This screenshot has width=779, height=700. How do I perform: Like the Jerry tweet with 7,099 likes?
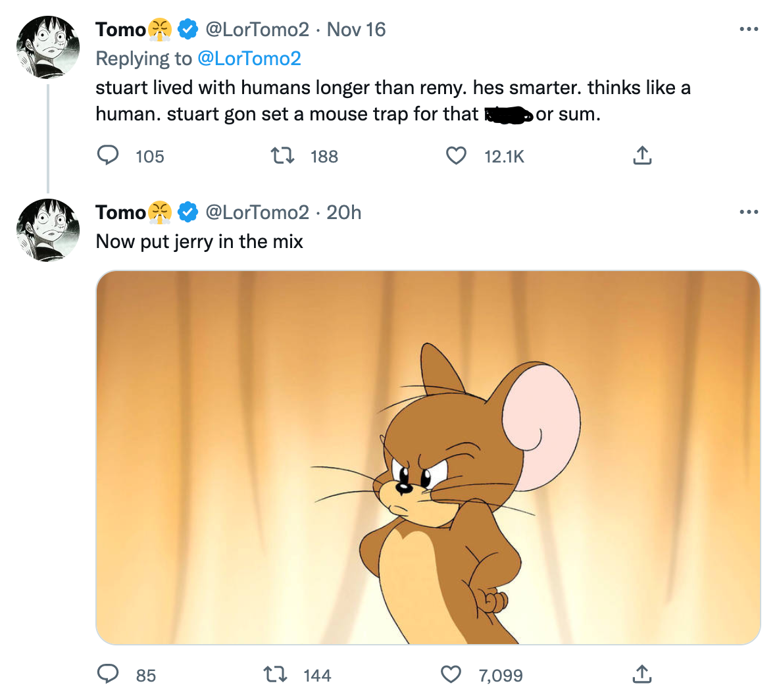click(451, 674)
